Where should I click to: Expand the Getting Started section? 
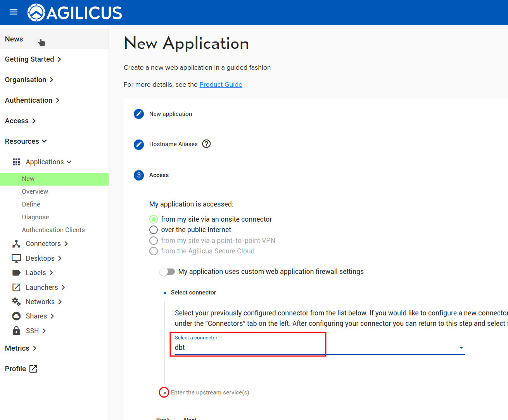(x=33, y=59)
